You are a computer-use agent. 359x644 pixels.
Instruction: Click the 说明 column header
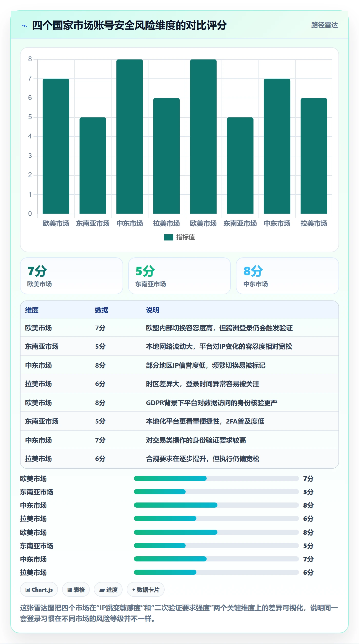coord(153,310)
